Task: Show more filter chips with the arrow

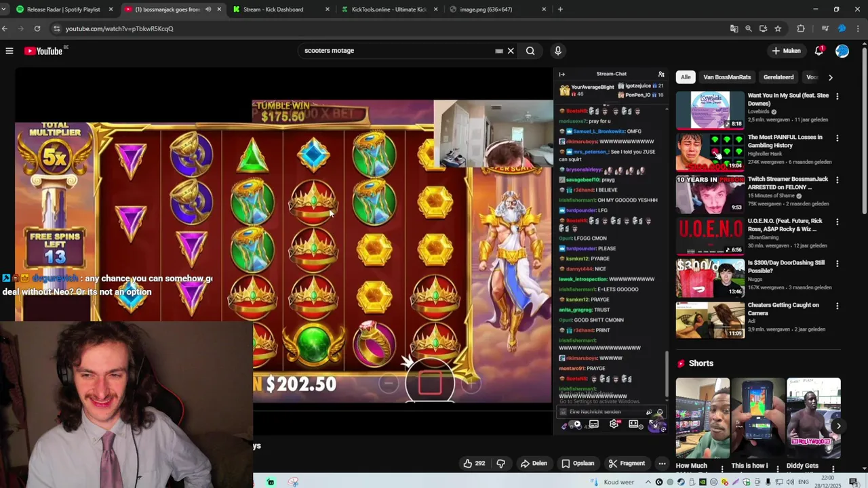Action: click(x=830, y=77)
